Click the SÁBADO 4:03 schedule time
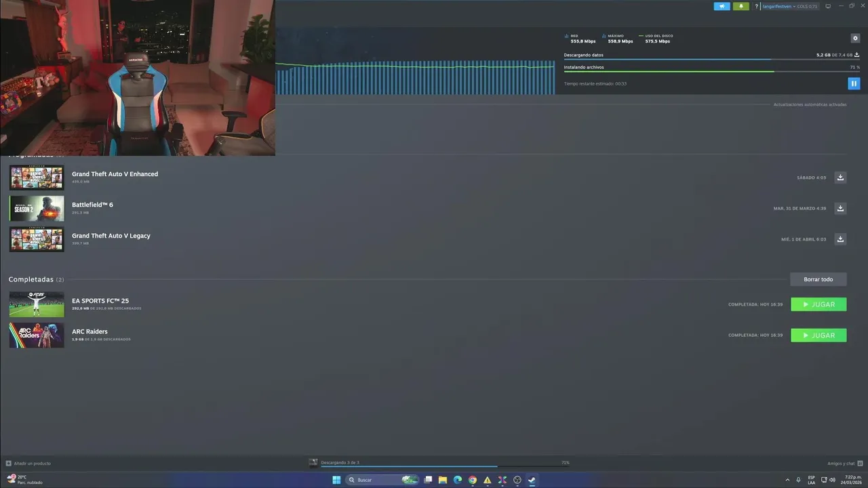 (x=812, y=178)
